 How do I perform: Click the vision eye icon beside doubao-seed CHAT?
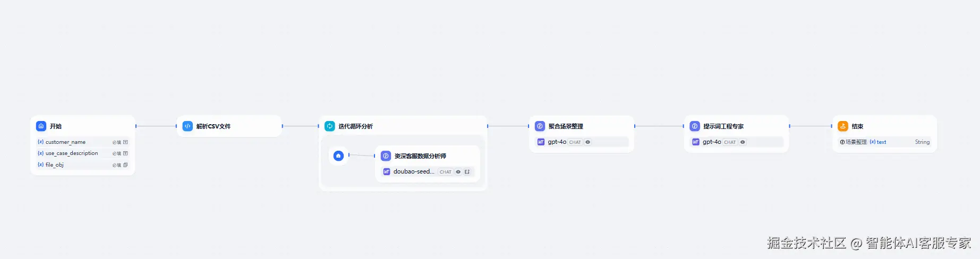[x=458, y=172]
